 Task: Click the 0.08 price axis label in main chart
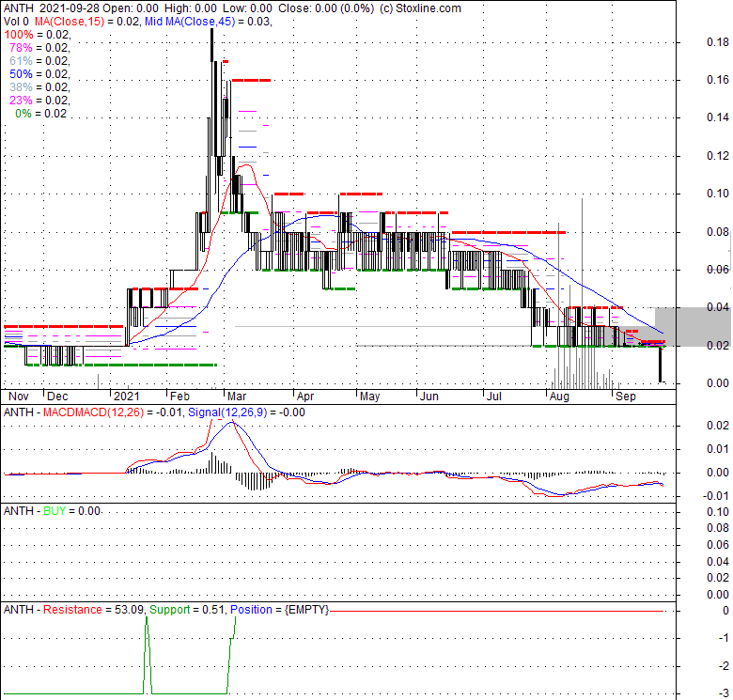pyautogui.click(x=718, y=232)
